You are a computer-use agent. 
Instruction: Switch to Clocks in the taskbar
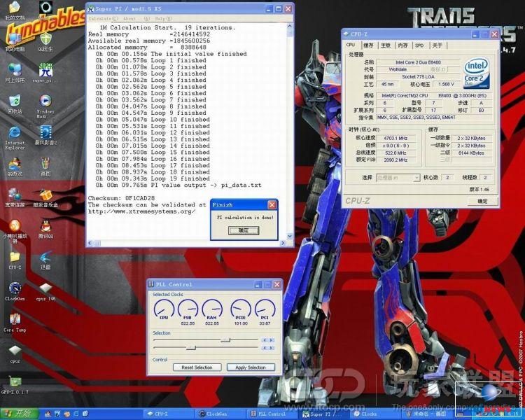(x=376, y=414)
